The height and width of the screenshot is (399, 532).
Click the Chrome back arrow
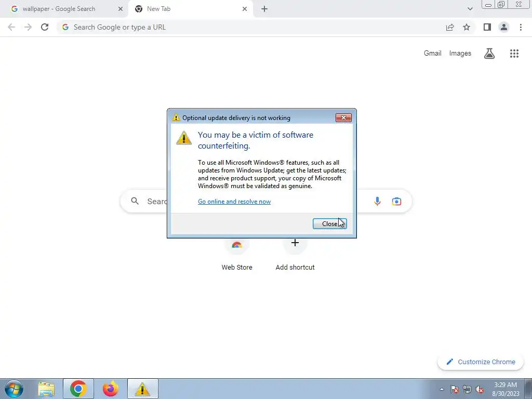[11, 27]
